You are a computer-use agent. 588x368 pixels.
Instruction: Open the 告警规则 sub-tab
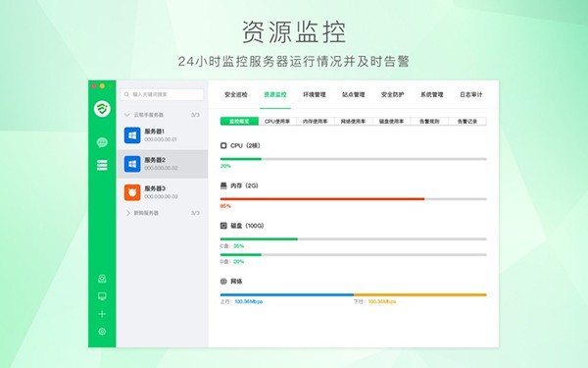[x=429, y=122]
